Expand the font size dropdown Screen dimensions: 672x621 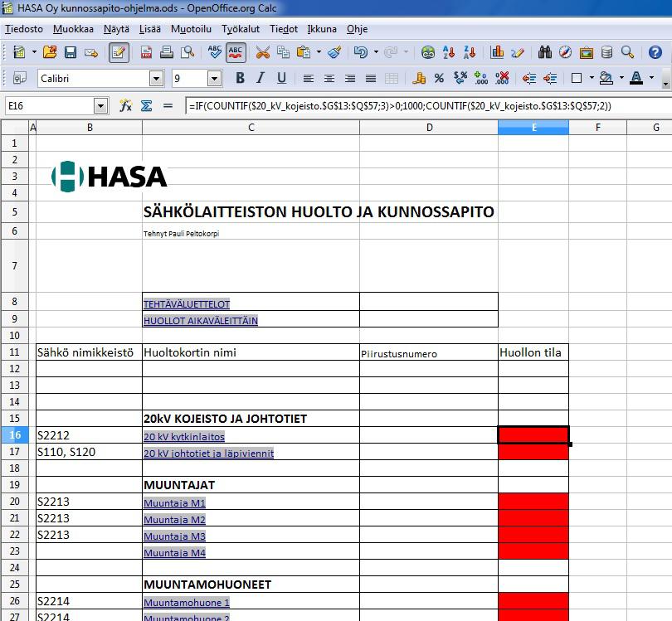(x=214, y=79)
